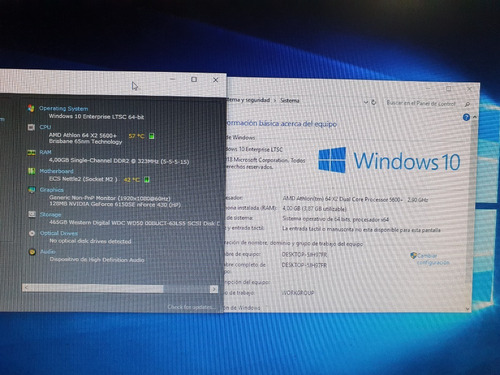The image size is (500, 375).
Task: Click the horizontal scrollbar thumb in Speccy
Action: click(x=96, y=288)
